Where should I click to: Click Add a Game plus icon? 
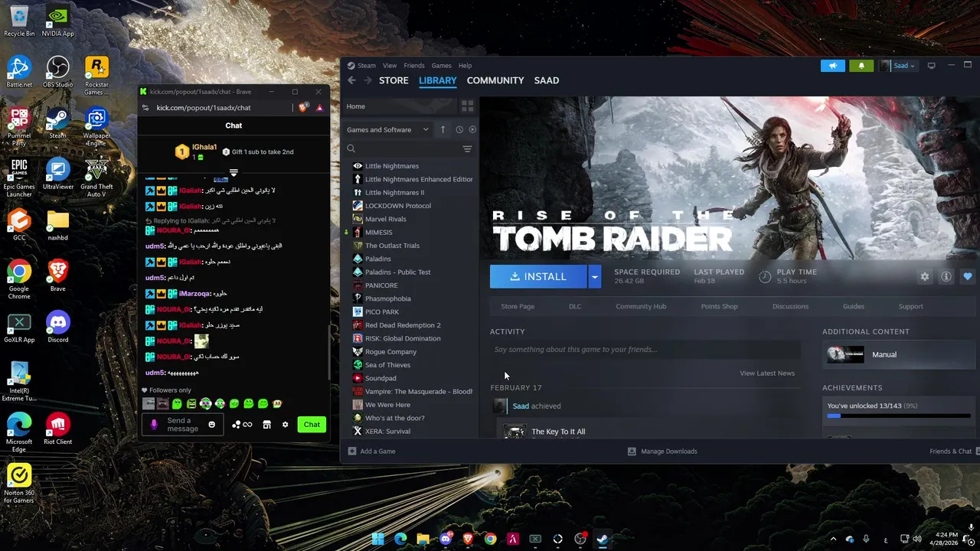click(352, 452)
